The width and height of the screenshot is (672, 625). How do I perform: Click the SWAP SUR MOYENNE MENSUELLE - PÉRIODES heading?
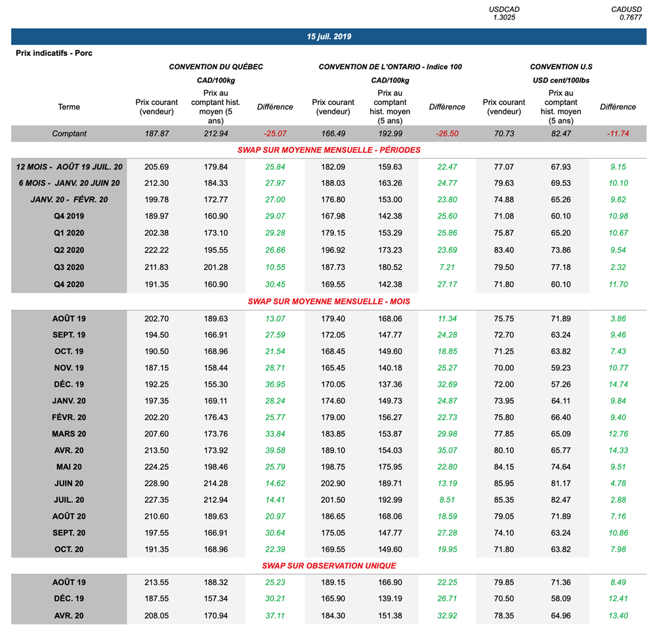pyautogui.click(x=329, y=150)
